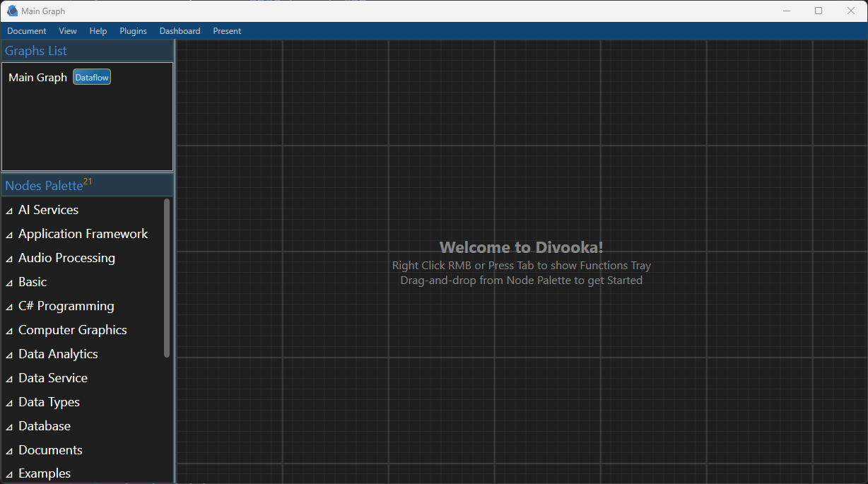Screen dimensions: 868x484
Task: Expand the Documents category arrow
Action: [9, 451]
